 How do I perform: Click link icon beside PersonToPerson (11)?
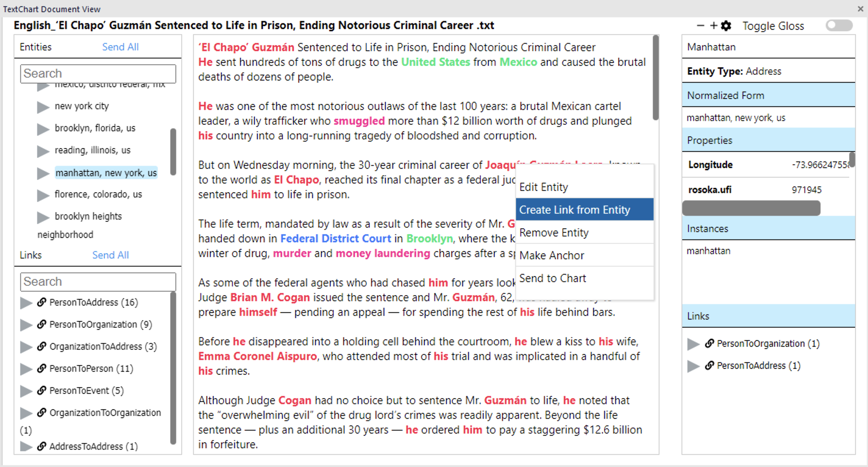(x=42, y=368)
